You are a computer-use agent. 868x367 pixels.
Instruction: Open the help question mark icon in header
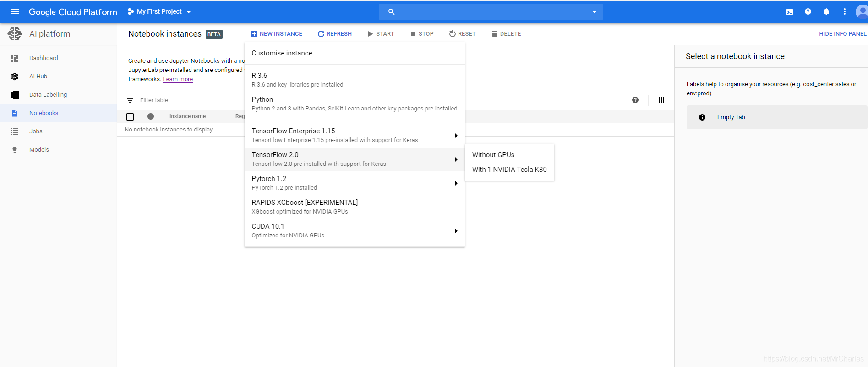tap(808, 11)
